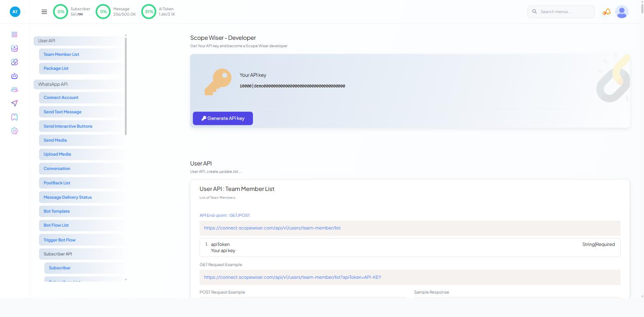This screenshot has width=644, height=317.
Task: Open the link integration icon
Action: pyautogui.click(x=14, y=62)
